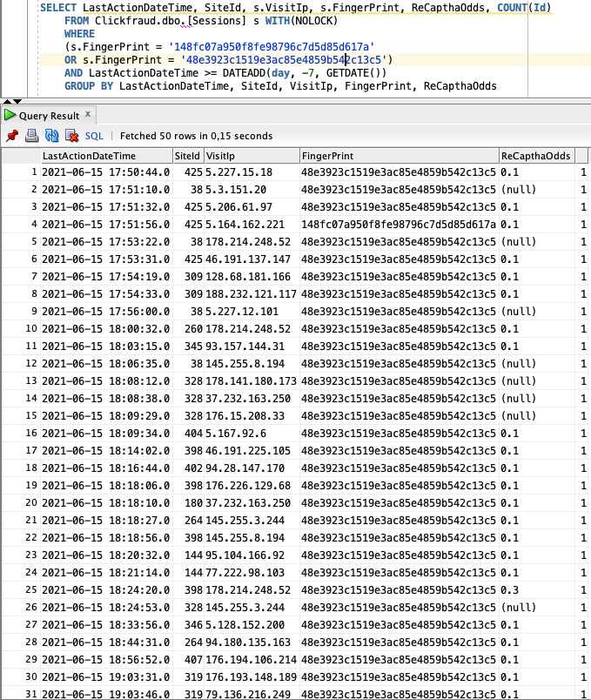Select the 46.191.137.147 VisitIp cell
Image resolution: width=591 pixels, height=700 pixels.
(x=252, y=259)
